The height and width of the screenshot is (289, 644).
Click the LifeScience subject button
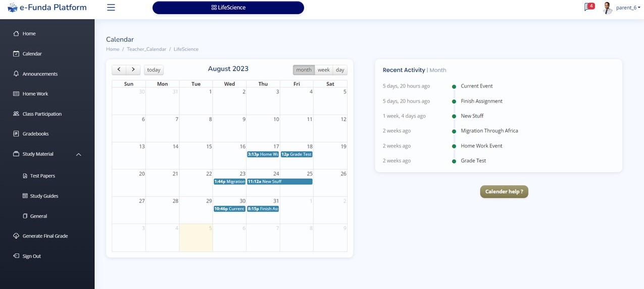pyautogui.click(x=228, y=8)
